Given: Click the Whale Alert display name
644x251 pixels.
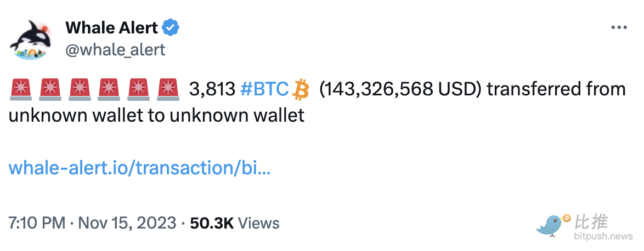Looking at the screenshot, I should [x=111, y=27].
